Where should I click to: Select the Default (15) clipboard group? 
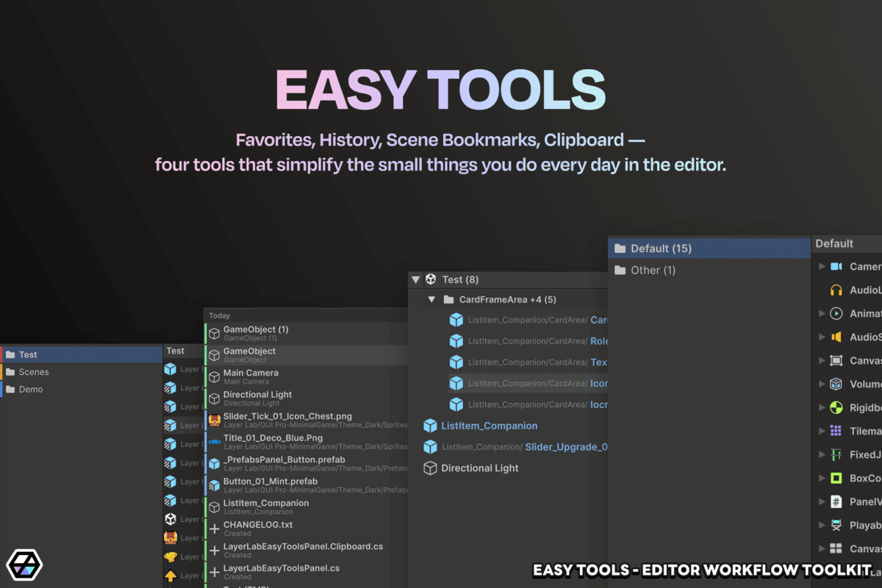(x=710, y=248)
